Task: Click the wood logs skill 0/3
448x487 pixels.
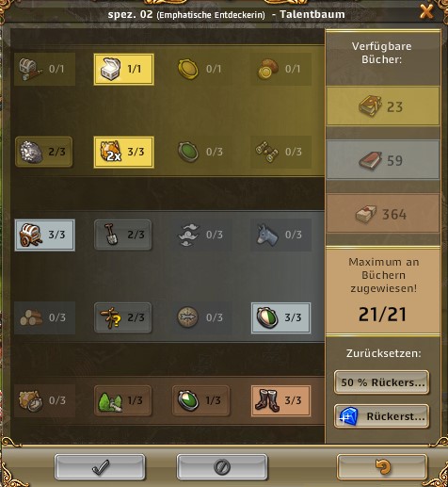Action: coord(44,317)
